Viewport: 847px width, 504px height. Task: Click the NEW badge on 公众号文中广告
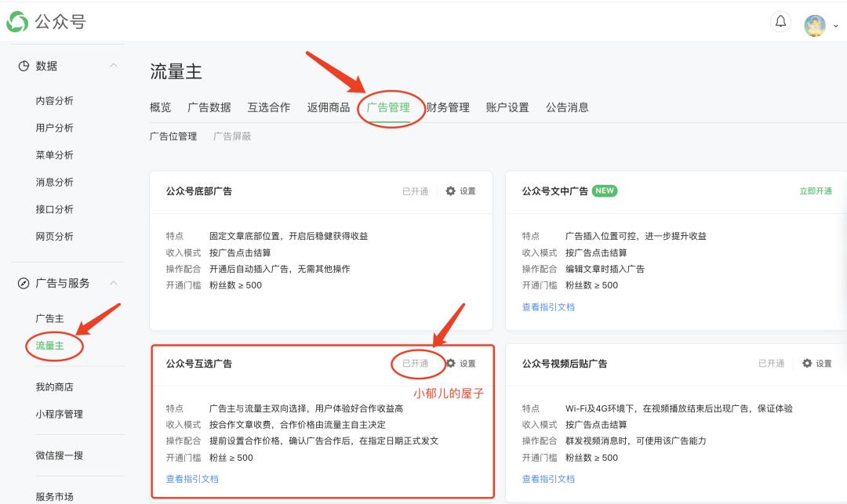[607, 190]
